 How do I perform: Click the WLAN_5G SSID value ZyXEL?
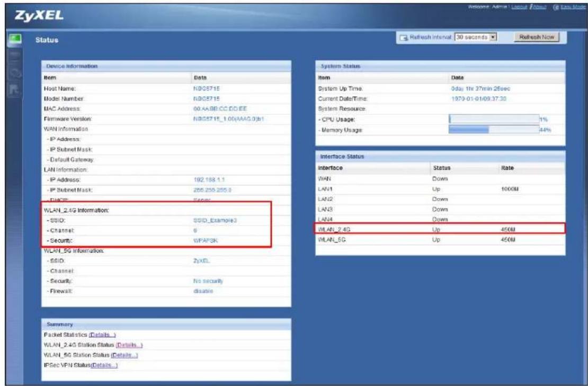coord(201,261)
